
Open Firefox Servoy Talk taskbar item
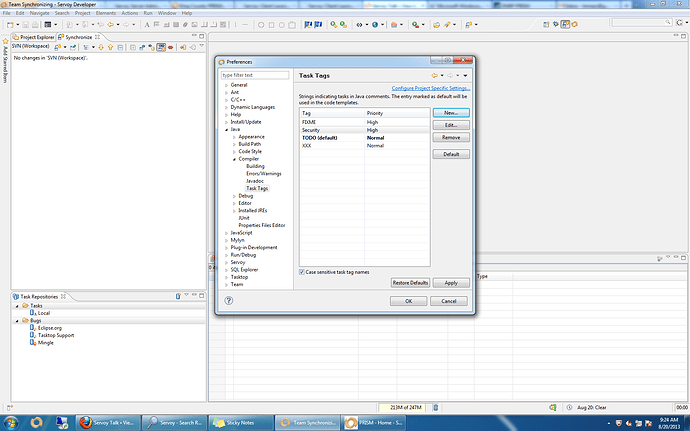pyautogui.click(x=108, y=423)
